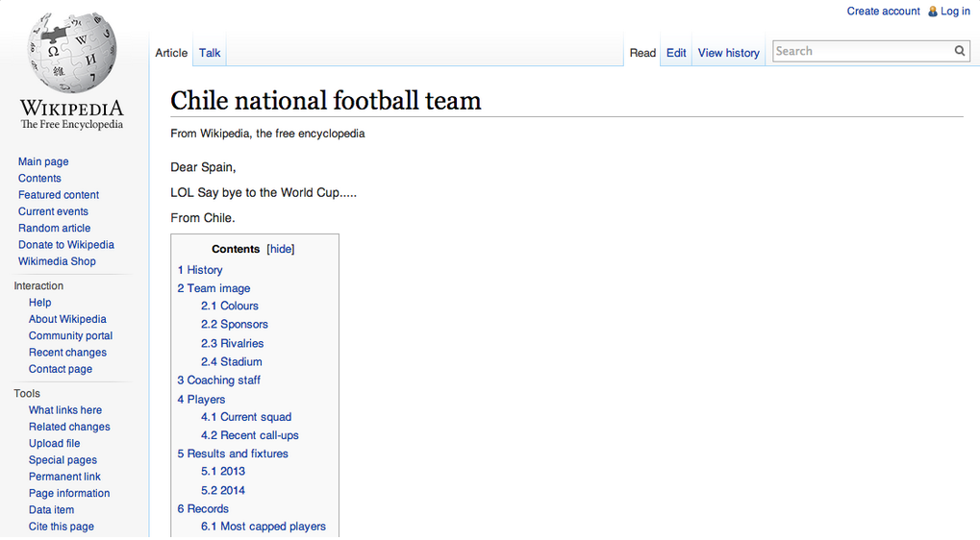The image size is (980, 540).
Task: Click the Wikipedia globe logo
Action: tap(72, 53)
